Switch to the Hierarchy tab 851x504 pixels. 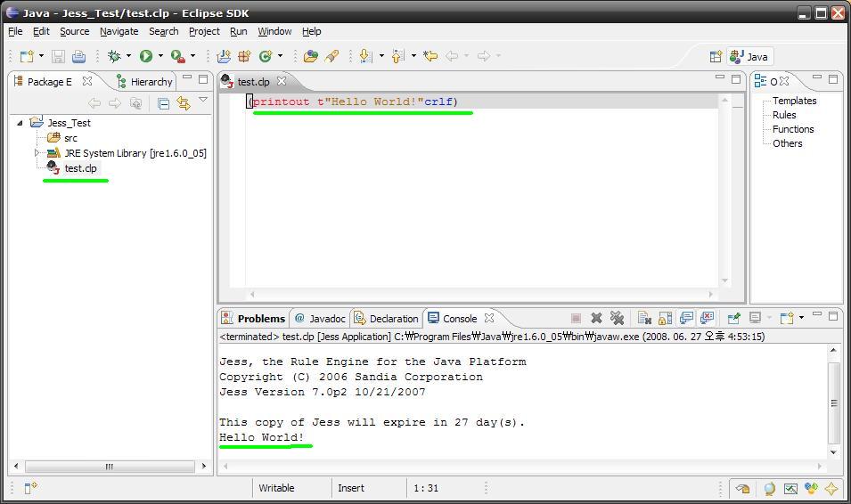145,81
